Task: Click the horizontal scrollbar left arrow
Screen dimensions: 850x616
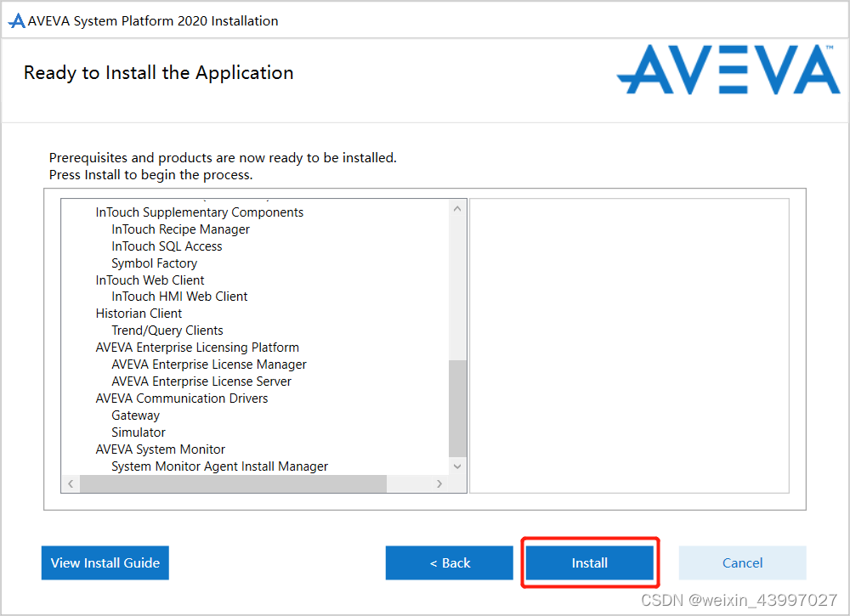Action: [71, 483]
